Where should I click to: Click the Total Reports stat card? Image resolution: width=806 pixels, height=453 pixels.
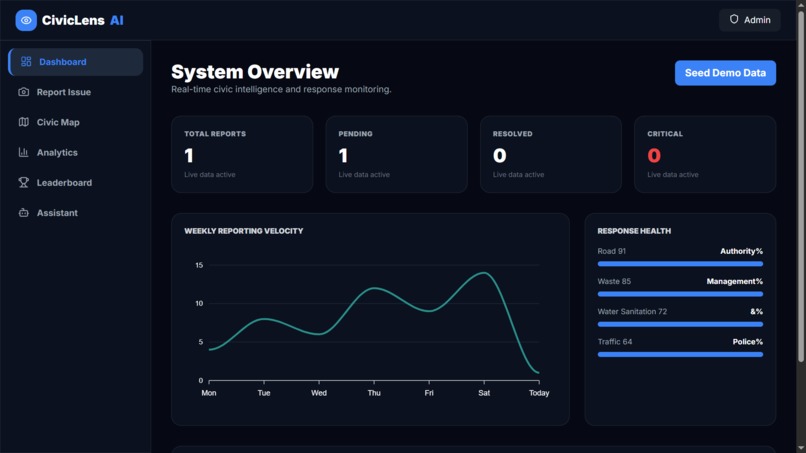242,154
